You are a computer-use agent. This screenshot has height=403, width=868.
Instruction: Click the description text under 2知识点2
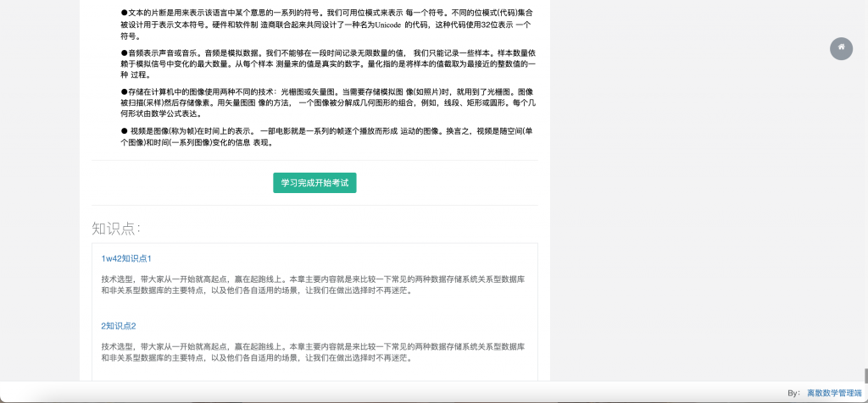pyautogui.click(x=314, y=352)
